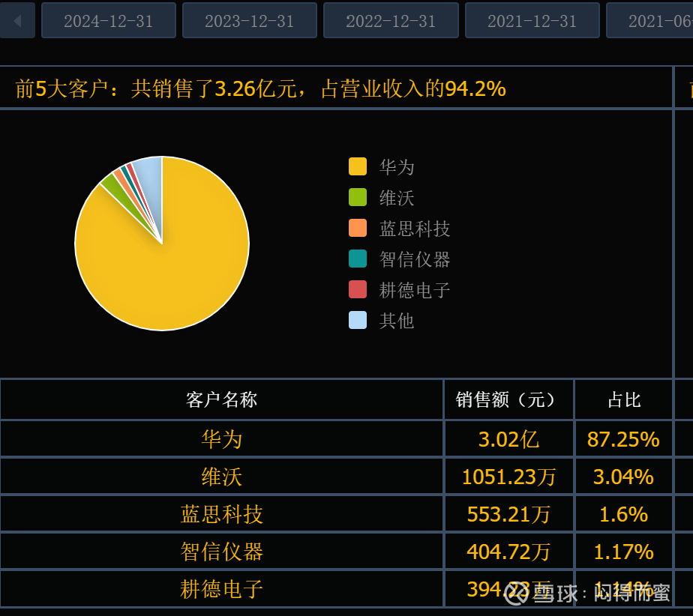Toggle the 其他 legend label
This screenshot has height=616, width=693.
tap(397, 321)
